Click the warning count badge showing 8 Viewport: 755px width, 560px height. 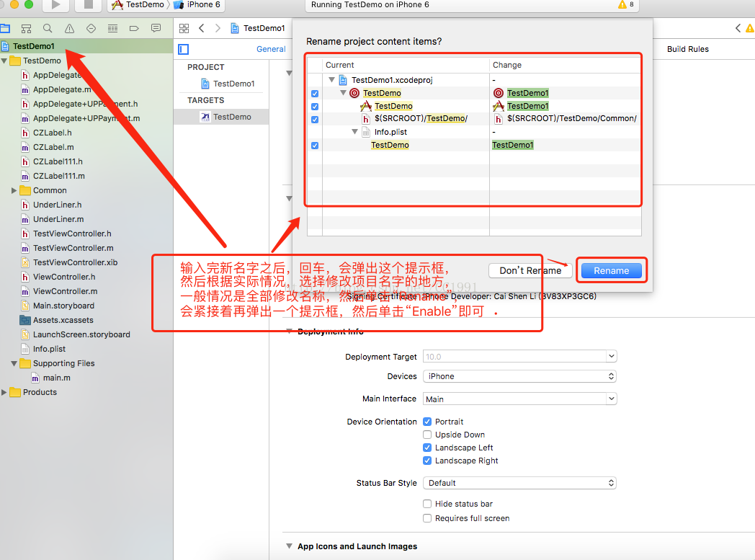coord(626,5)
